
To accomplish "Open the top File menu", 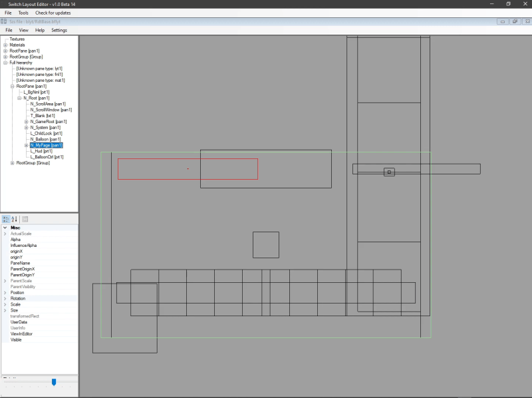I will click(x=8, y=13).
